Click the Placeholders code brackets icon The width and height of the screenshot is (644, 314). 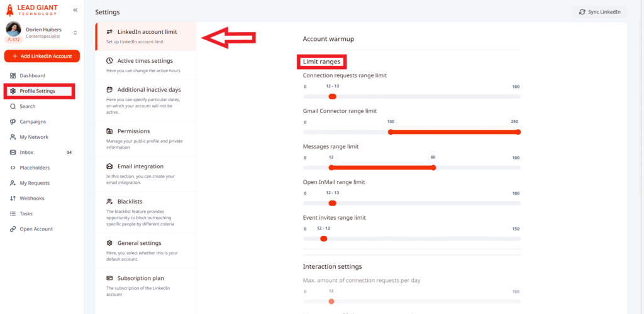[x=13, y=168]
